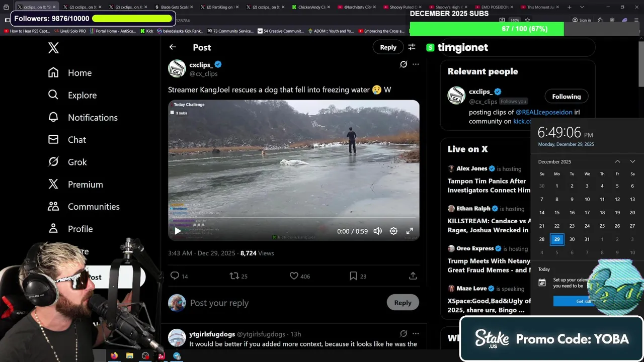Open the list all tabs dropdown

coord(582,7)
